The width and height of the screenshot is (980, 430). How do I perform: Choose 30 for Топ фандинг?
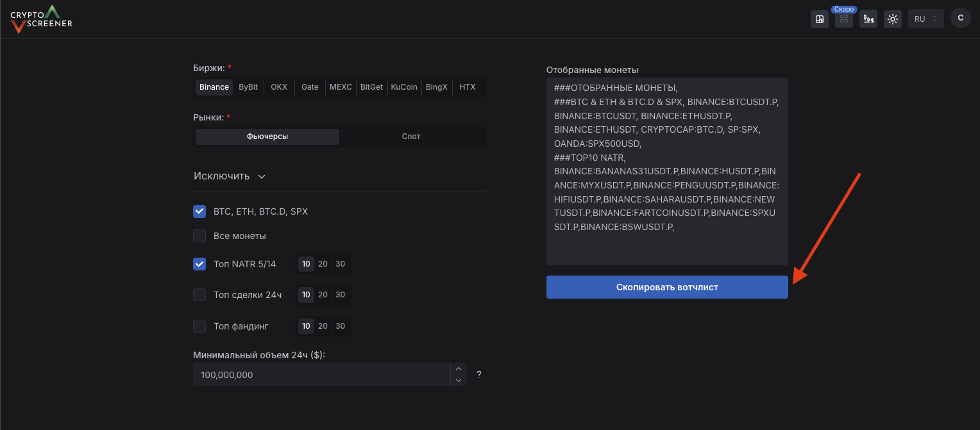pyautogui.click(x=341, y=326)
